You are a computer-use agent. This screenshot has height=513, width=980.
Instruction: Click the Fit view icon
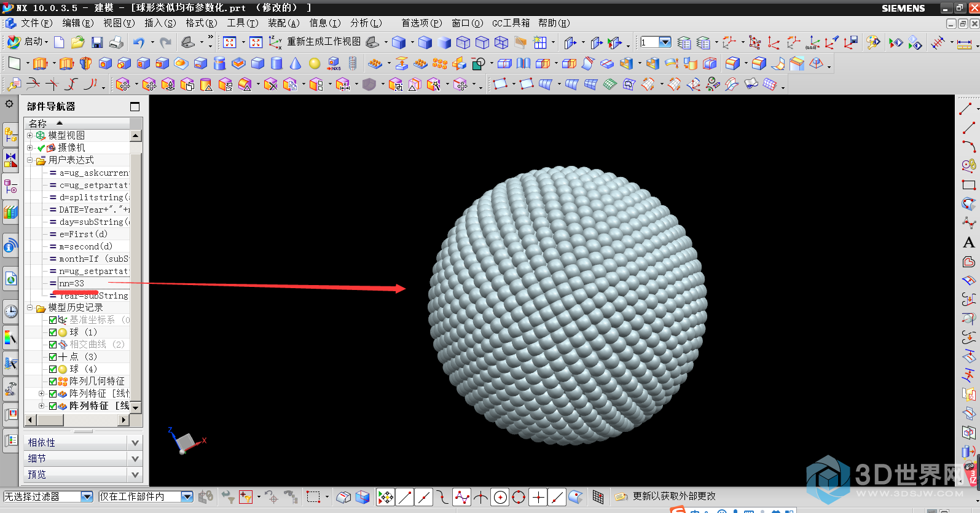230,42
